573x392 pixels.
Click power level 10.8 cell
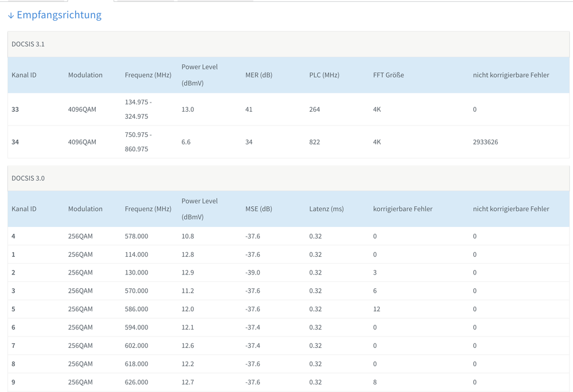188,236
